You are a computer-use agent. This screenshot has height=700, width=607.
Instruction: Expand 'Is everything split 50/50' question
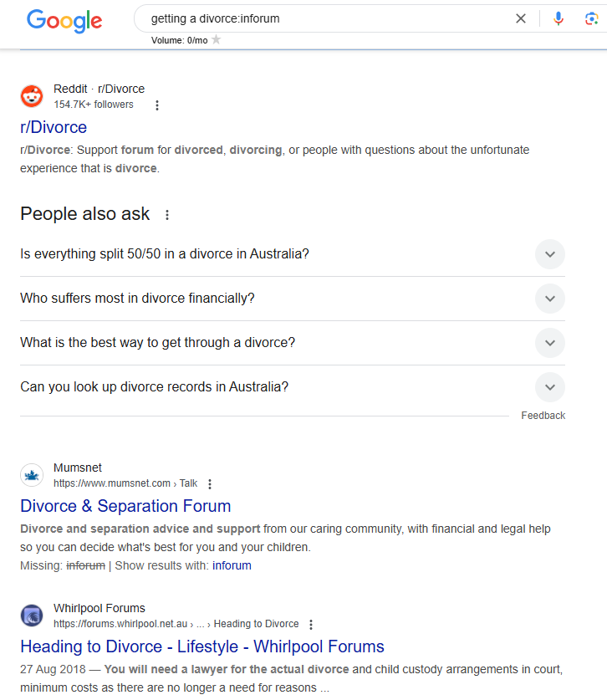(549, 254)
